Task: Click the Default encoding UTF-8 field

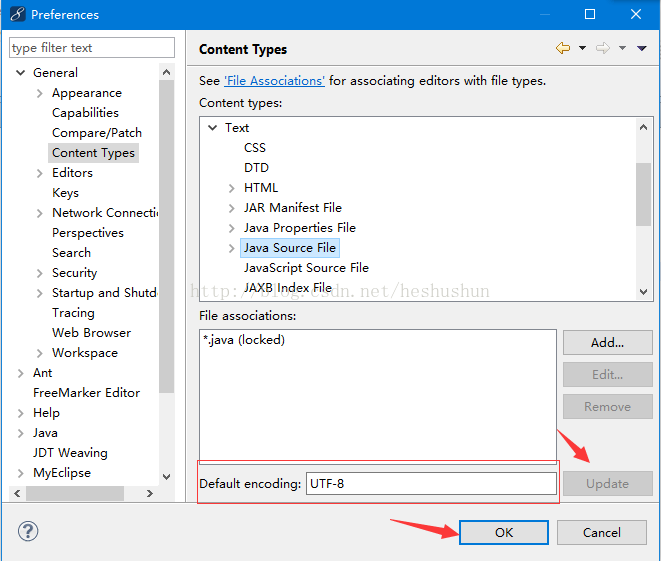Action: (x=431, y=483)
